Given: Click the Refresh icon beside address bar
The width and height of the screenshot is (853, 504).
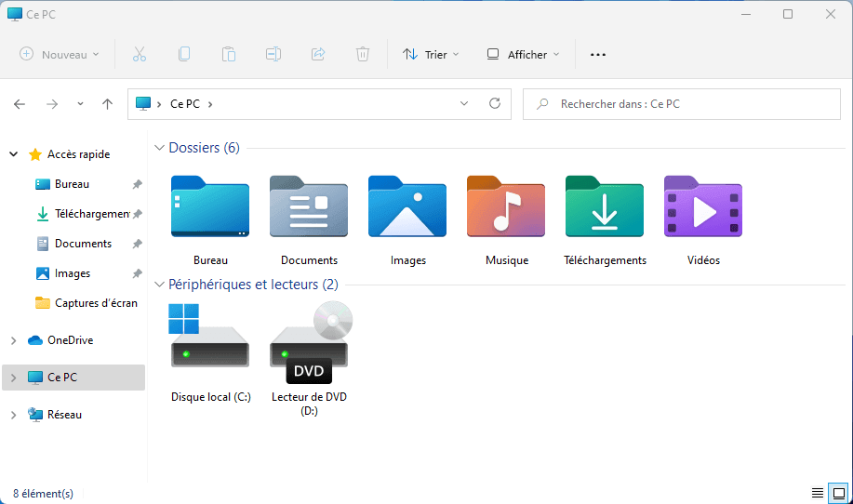Looking at the screenshot, I should pos(495,104).
